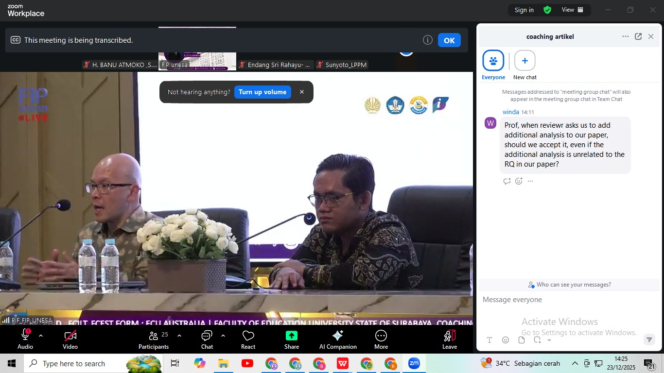Select H. BANU ATMOKO participant tile

[119, 65]
